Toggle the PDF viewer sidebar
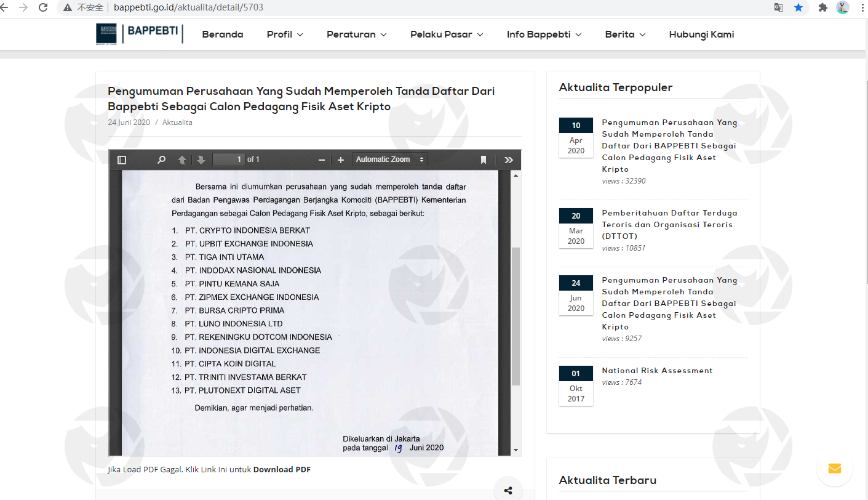Viewport: 868px width, 500px height. [122, 160]
